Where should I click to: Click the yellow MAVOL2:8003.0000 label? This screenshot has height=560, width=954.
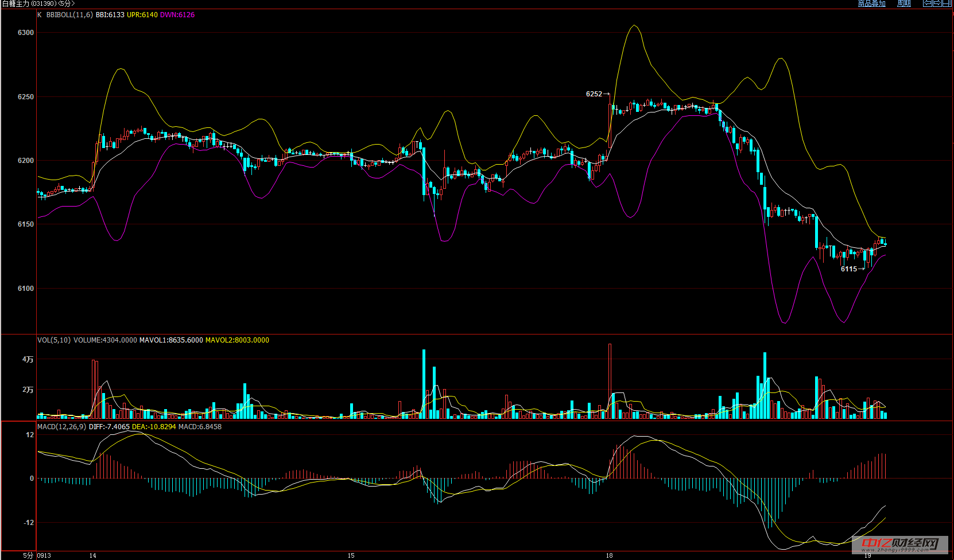click(x=237, y=340)
